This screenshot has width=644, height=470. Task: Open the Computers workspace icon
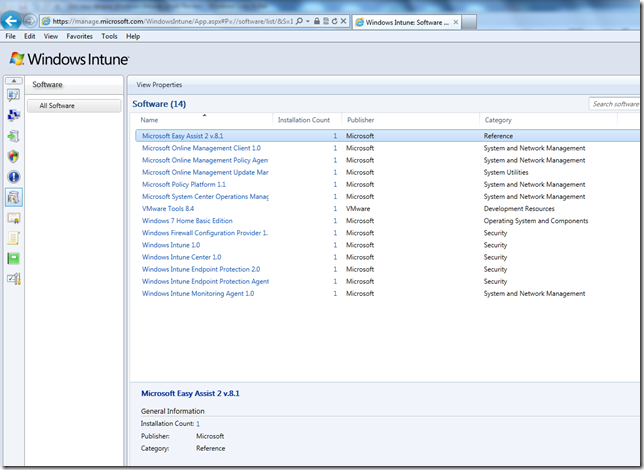[14, 115]
